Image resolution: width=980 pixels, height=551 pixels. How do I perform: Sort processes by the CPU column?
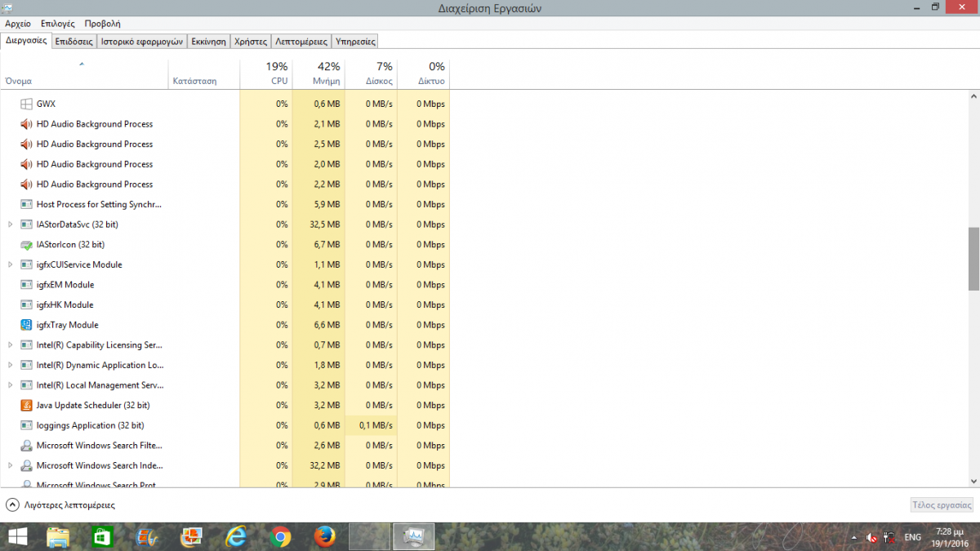click(x=266, y=73)
